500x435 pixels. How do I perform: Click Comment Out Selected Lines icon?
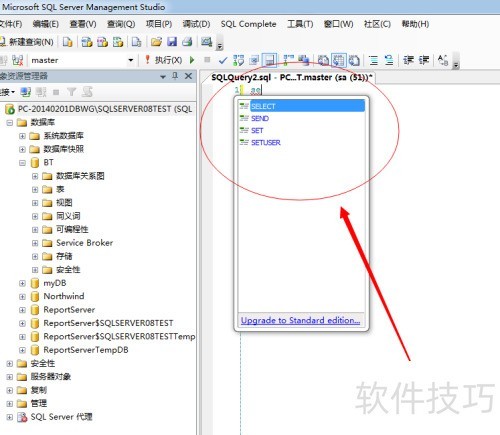(x=374, y=60)
